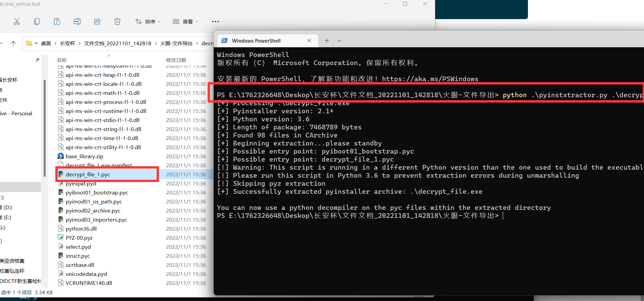The image size is (644, 301).
Task: Open OneDrive Personal in navigation pane
Action: 16,113
